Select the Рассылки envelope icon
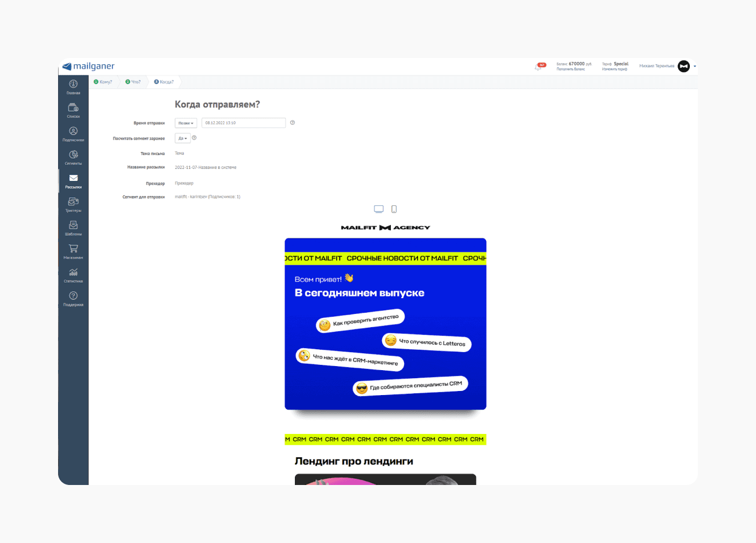Viewport: 756px width, 543px height. pos(73,178)
